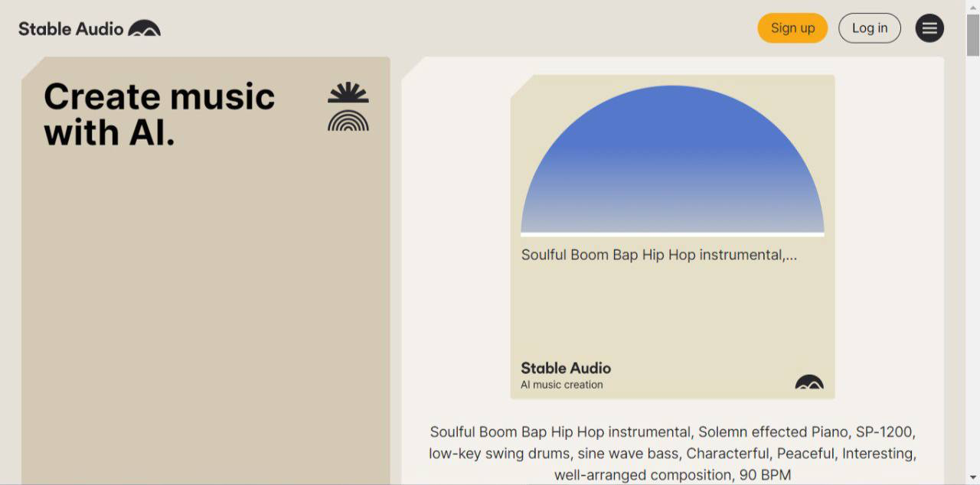Open the hamburger menu
This screenshot has height=485, width=980.
[x=929, y=28]
